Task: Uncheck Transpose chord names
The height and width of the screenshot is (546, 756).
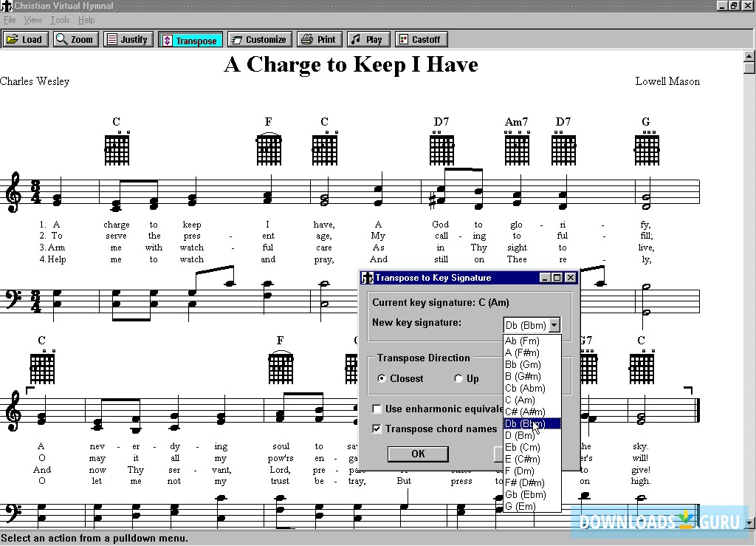Action: (377, 429)
